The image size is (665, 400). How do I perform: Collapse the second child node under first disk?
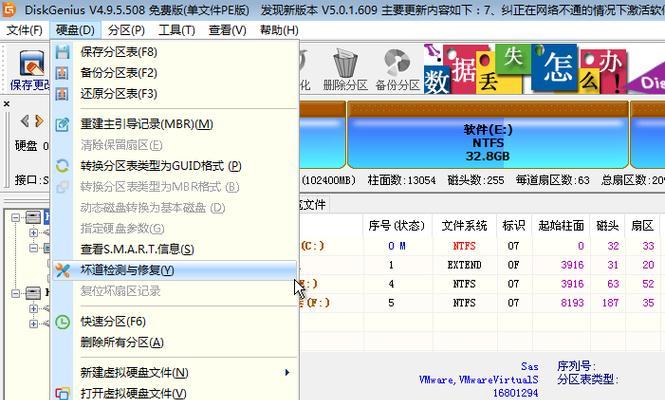click(33, 248)
